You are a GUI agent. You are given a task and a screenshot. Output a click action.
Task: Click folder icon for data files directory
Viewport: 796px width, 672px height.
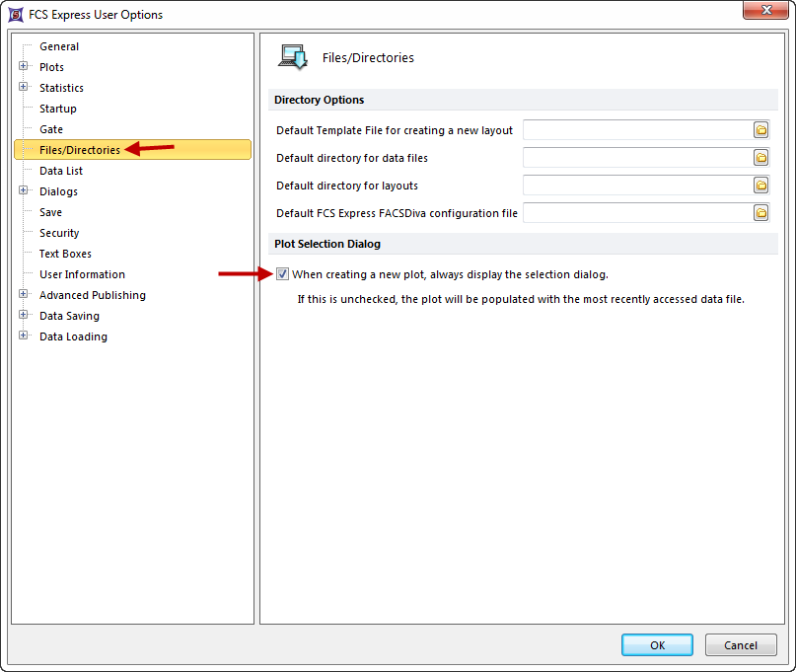(761, 158)
